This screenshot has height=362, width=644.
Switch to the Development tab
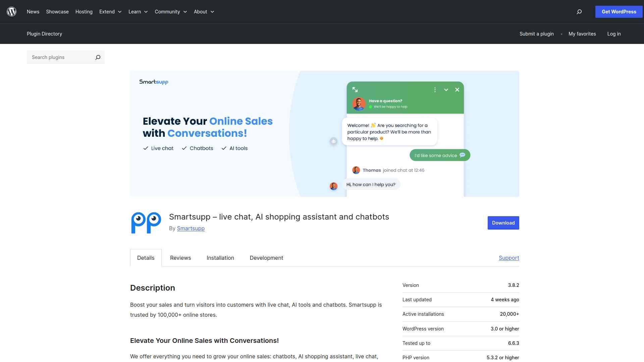[x=266, y=258]
